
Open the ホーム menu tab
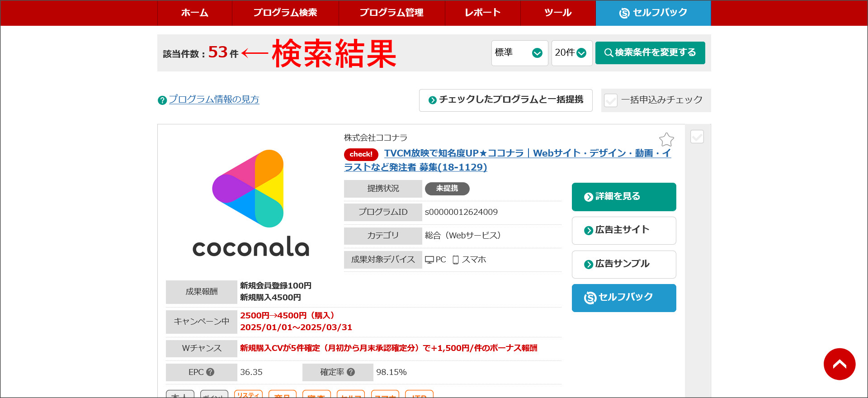click(x=195, y=13)
